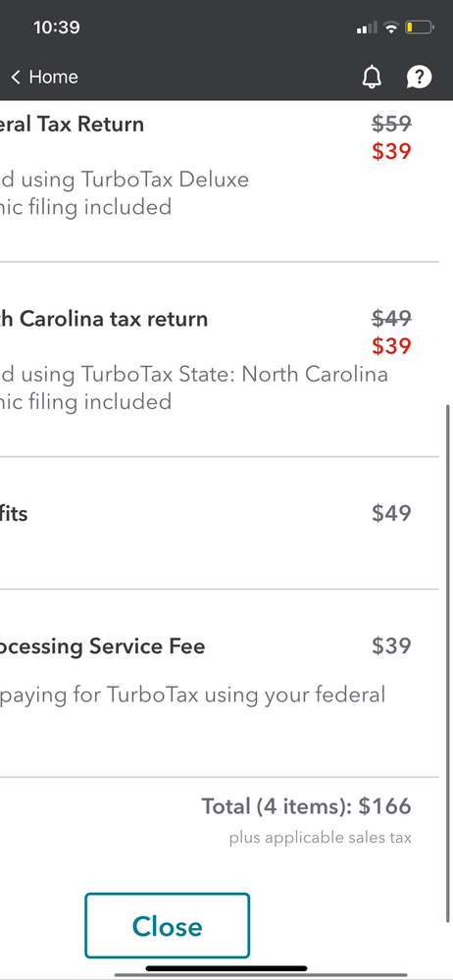Screen dimensions: 453x980
Task: Tap the $39 service fee amount
Action: 391,645
